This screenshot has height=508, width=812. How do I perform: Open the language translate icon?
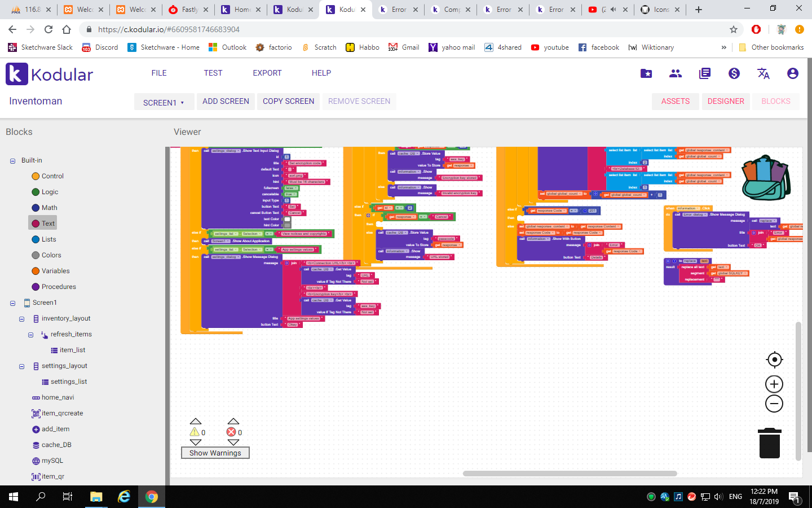point(764,73)
